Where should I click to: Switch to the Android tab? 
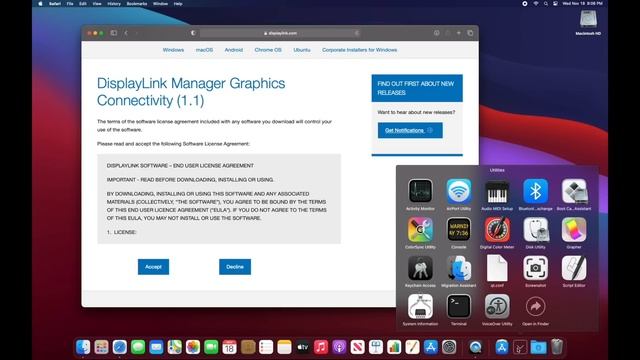233,50
